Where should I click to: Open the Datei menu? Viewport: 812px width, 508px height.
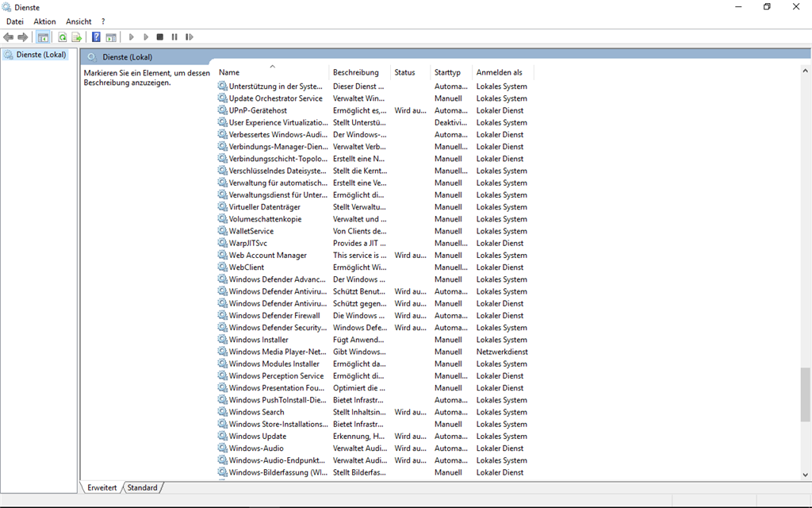15,21
